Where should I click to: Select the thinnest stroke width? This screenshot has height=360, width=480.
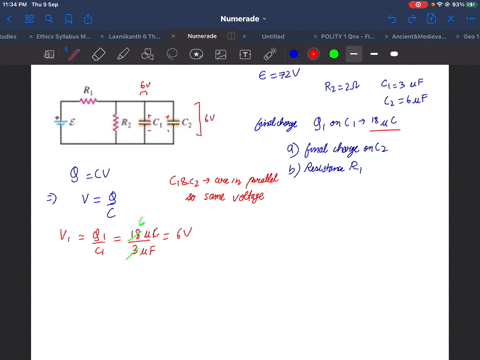click(354, 54)
